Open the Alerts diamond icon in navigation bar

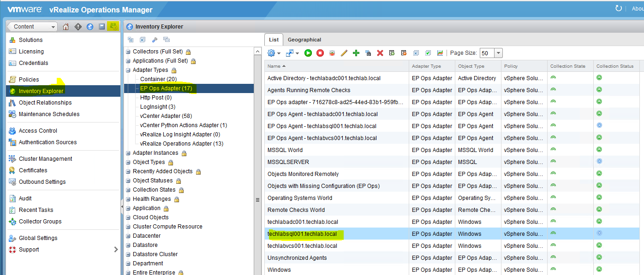(x=78, y=27)
